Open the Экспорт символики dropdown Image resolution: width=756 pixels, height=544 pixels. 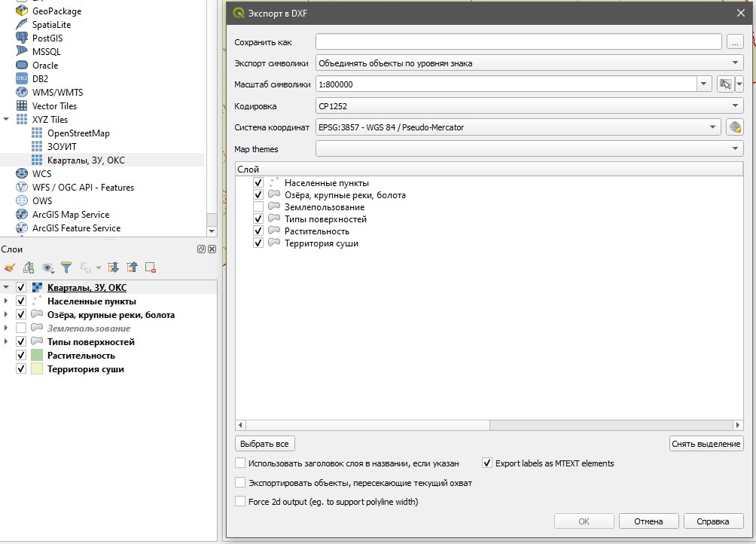(x=529, y=63)
